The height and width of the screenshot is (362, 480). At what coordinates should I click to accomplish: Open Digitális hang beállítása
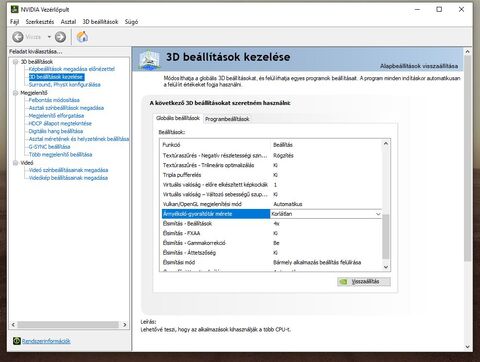[x=56, y=131]
